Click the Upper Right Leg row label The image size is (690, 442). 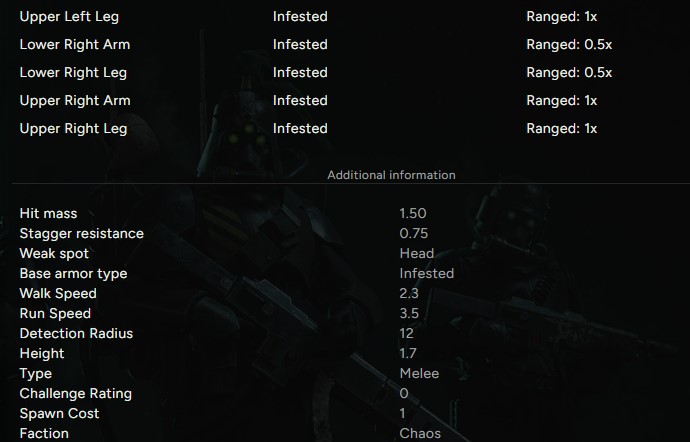tap(73, 129)
